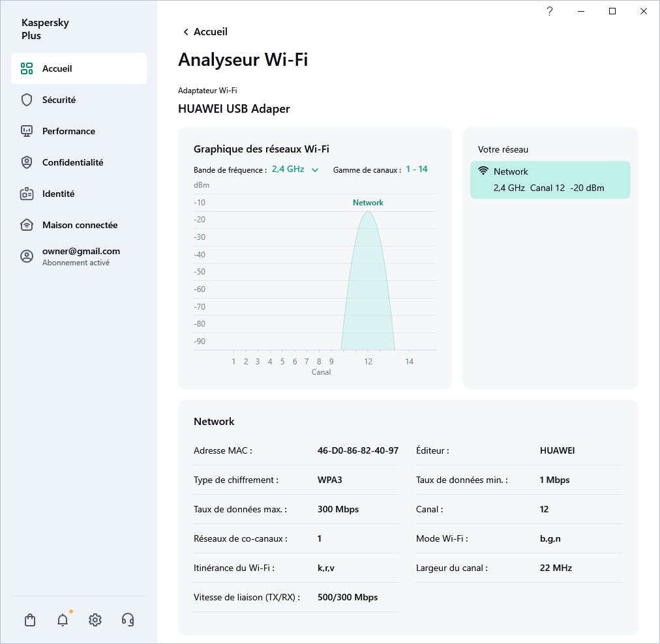Click the Accueil back link at top
This screenshot has width=660, height=644.
pyautogui.click(x=210, y=32)
